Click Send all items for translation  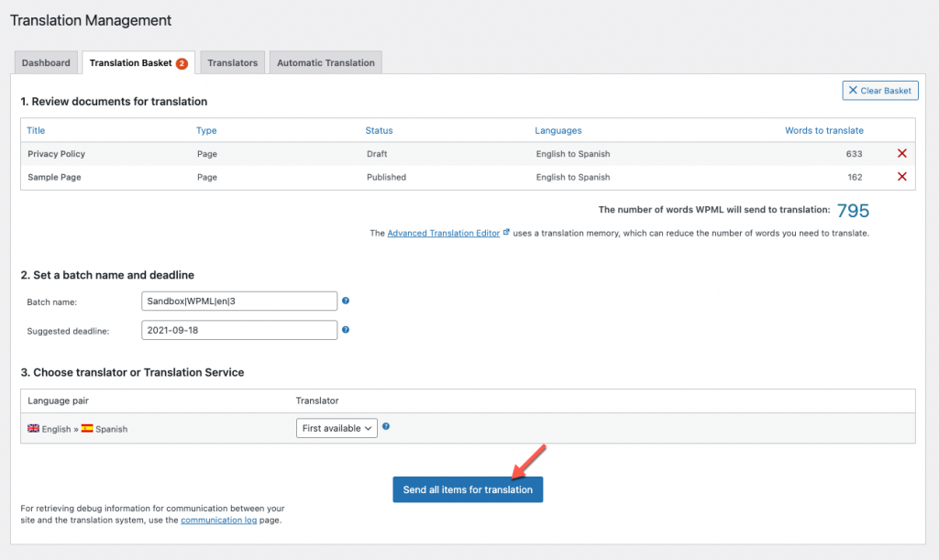pyautogui.click(x=468, y=489)
